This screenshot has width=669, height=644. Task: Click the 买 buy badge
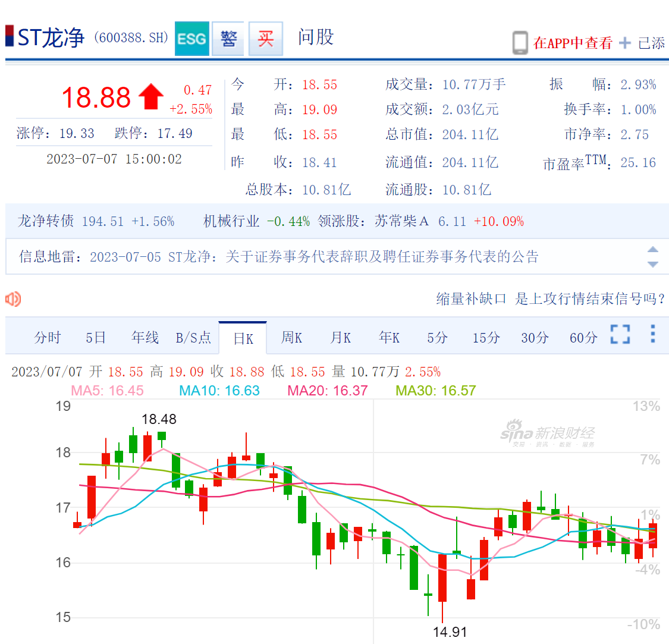click(265, 39)
